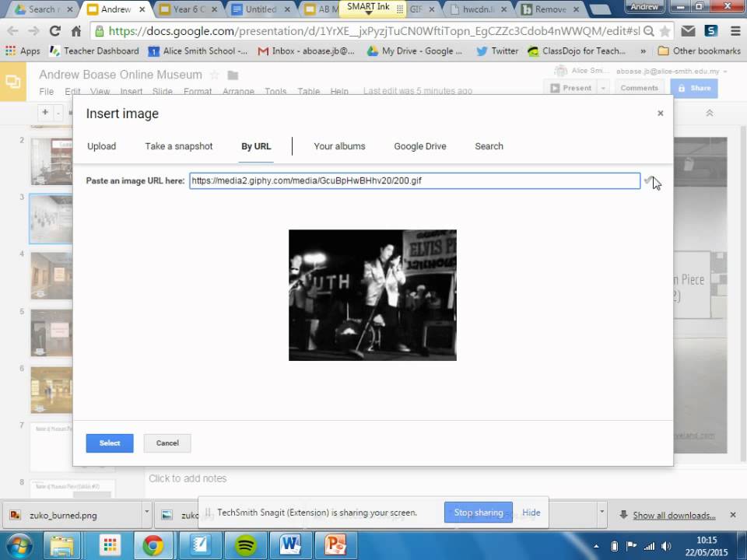Open the Twitter bookmark

coord(497,51)
